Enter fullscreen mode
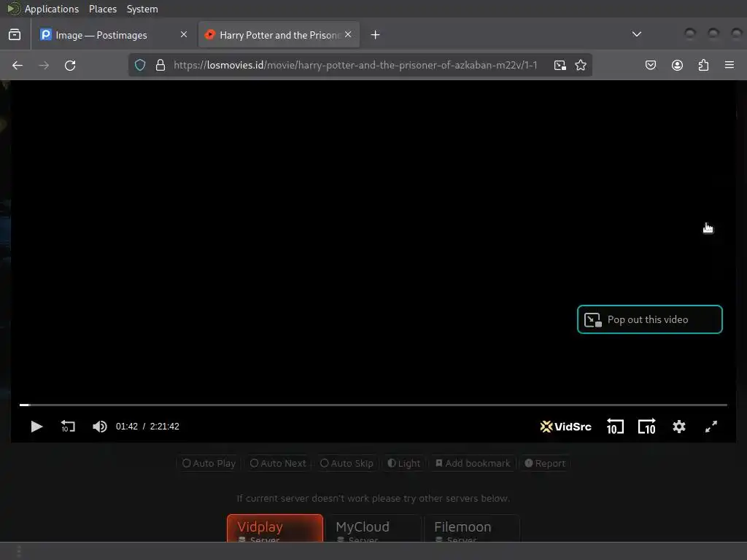 [711, 427]
